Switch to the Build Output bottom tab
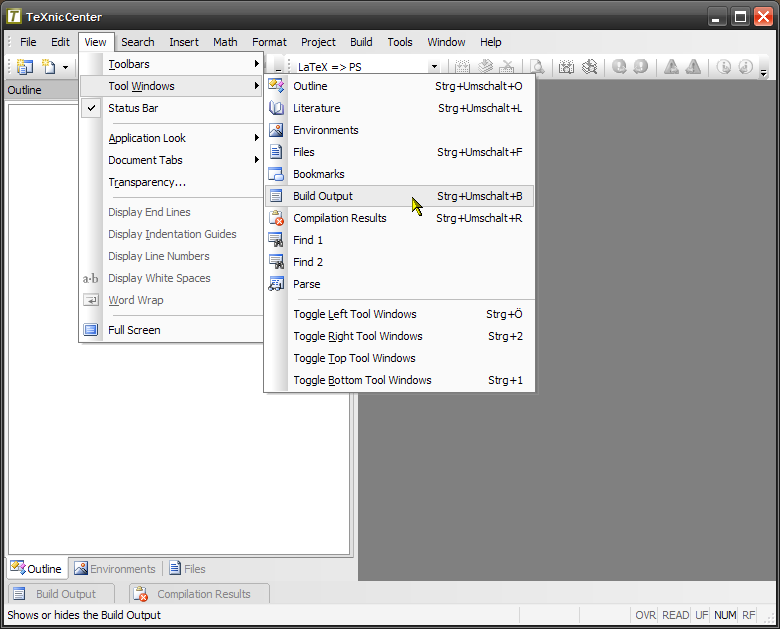The width and height of the screenshot is (780, 629). click(x=61, y=594)
